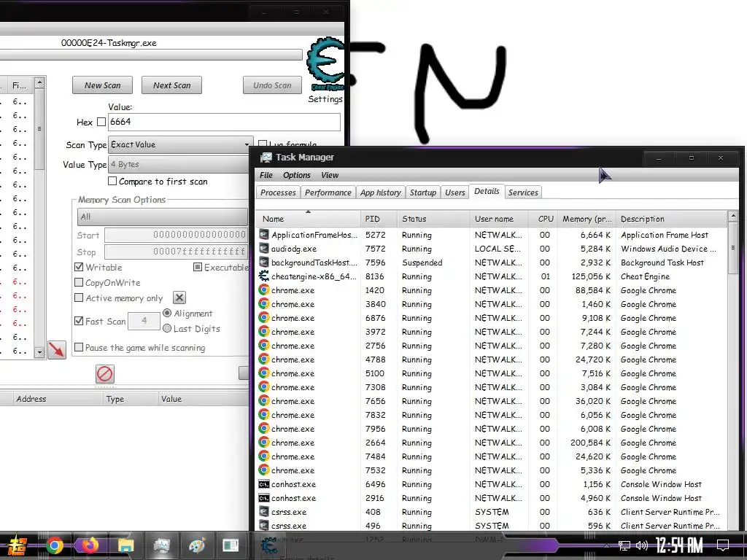Open the network tray icon
Image resolution: width=747 pixels, height=560 pixels.
[624, 545]
